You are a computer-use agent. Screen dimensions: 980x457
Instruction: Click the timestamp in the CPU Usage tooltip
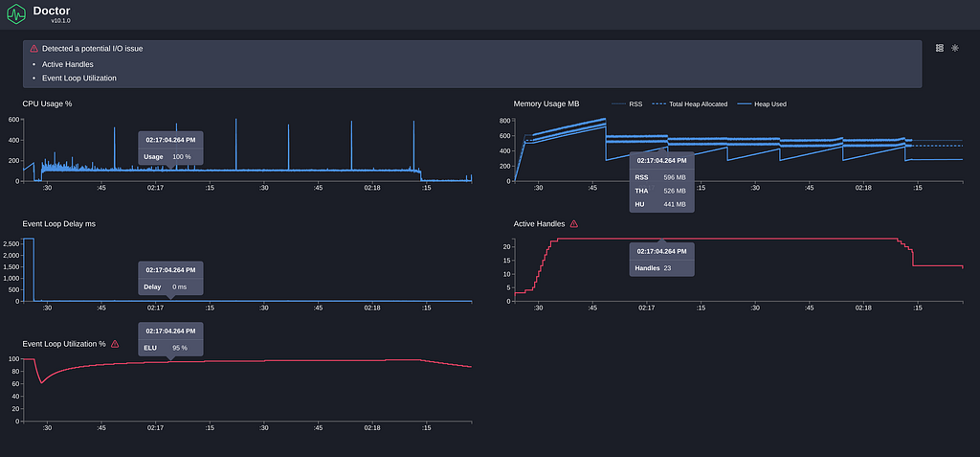(x=170, y=140)
